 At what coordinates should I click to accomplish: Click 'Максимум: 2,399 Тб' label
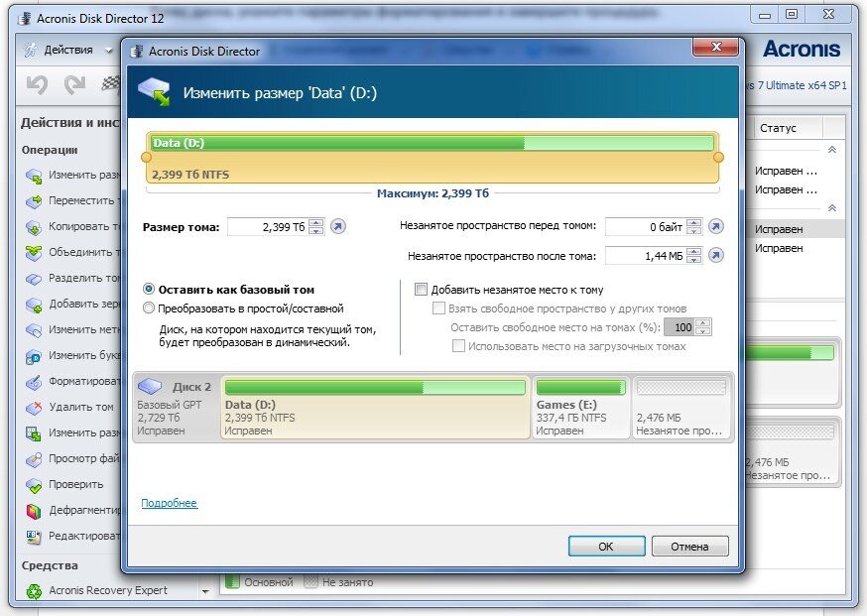click(x=433, y=193)
